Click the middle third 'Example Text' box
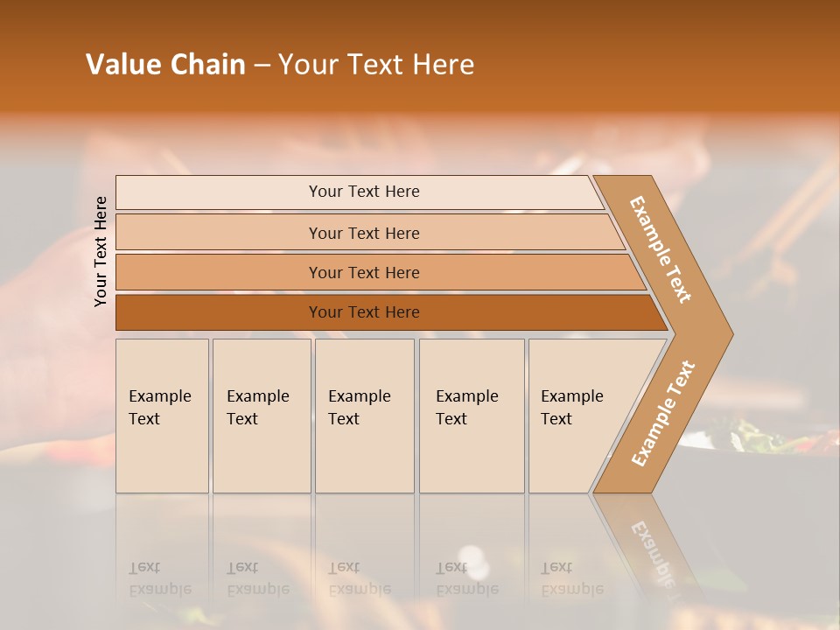This screenshot has width=840, height=630. click(x=364, y=416)
